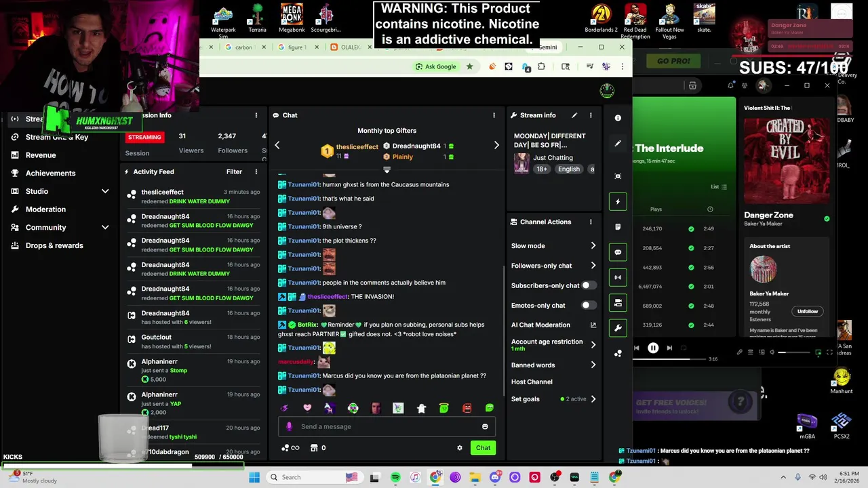Toggle Emotes-only chat switch
This screenshot has width=868, height=488.
pos(589,305)
